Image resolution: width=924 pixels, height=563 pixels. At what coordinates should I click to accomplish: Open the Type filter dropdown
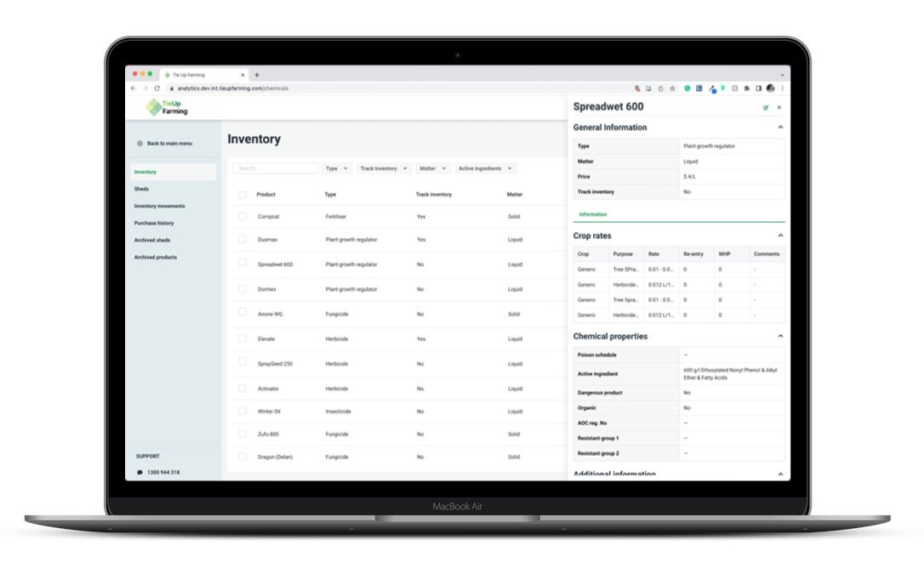pyautogui.click(x=337, y=168)
